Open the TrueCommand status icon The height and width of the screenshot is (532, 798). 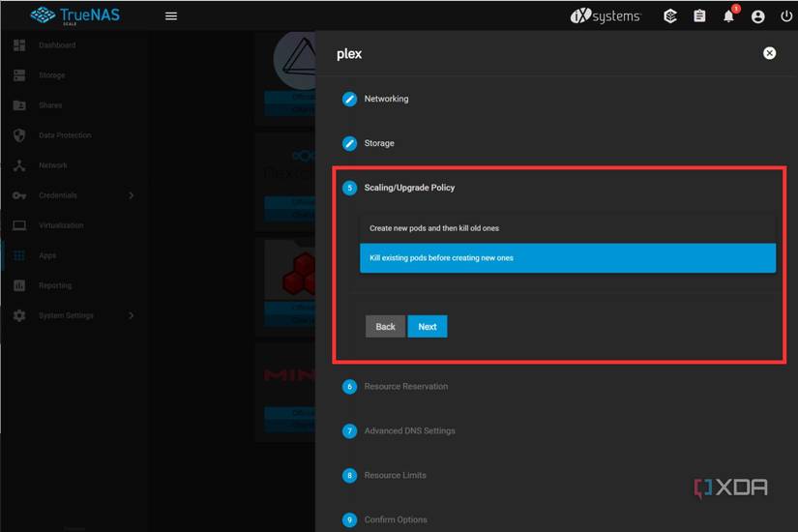click(670, 16)
